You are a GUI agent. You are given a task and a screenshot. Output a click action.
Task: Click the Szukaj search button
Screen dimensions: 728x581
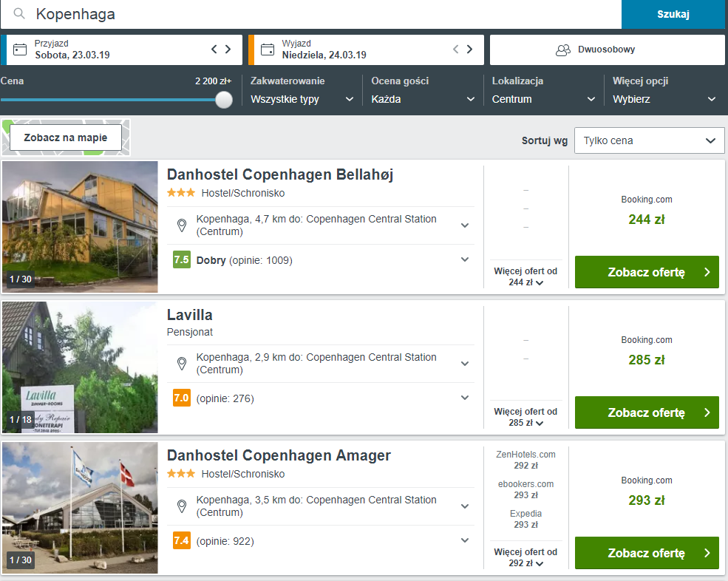673,14
